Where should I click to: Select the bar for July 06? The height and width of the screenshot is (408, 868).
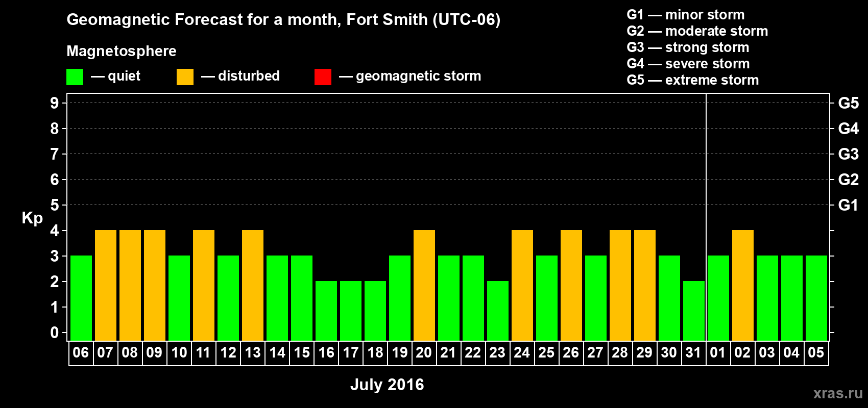[81, 298]
